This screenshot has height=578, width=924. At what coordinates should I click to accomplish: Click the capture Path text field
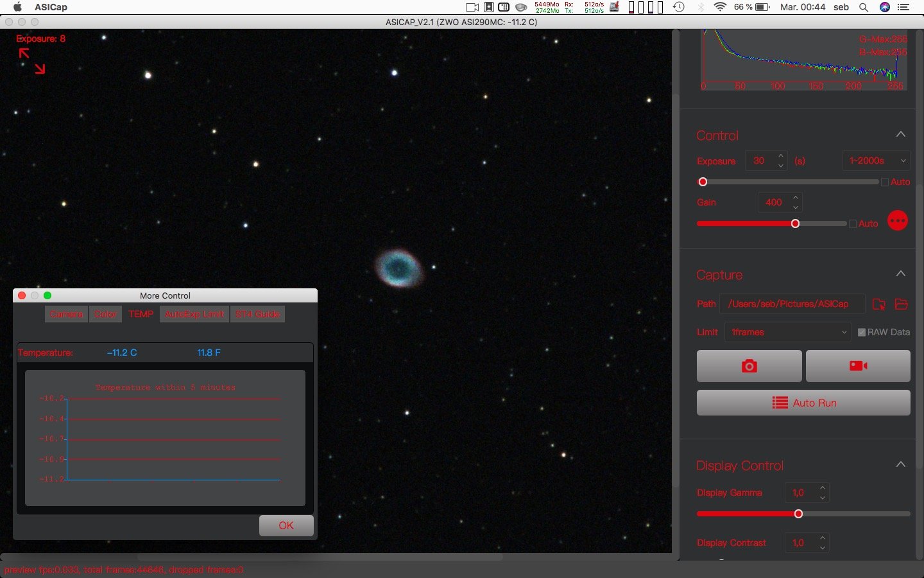click(x=792, y=304)
